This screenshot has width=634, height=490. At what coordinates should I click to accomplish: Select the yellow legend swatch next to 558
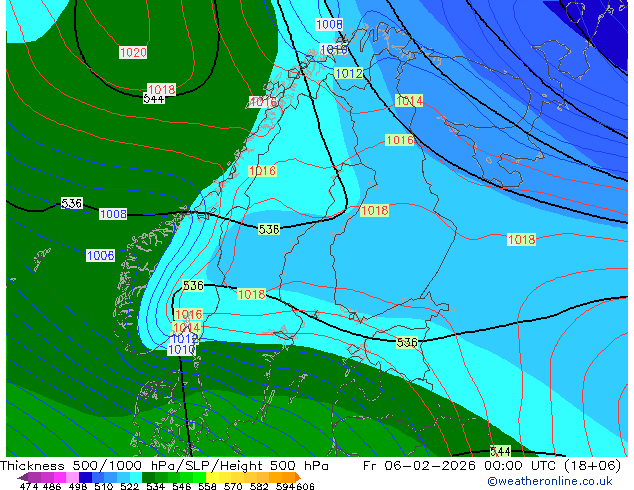(x=212, y=477)
